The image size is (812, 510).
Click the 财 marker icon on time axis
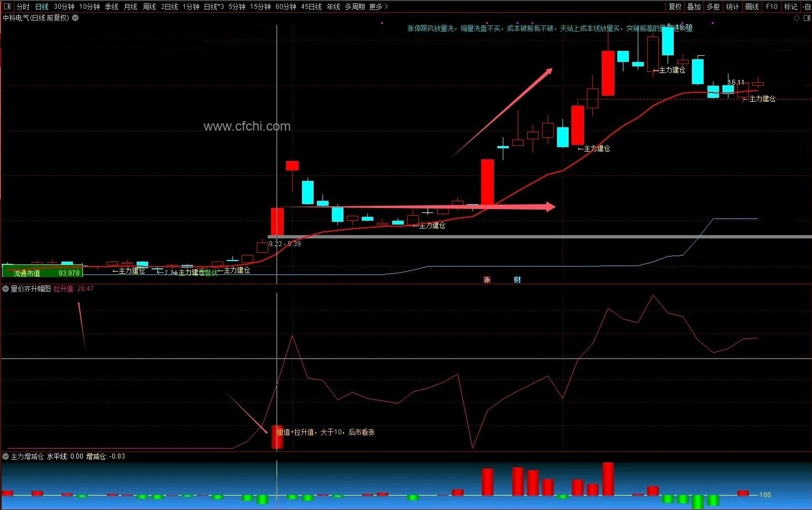click(517, 280)
